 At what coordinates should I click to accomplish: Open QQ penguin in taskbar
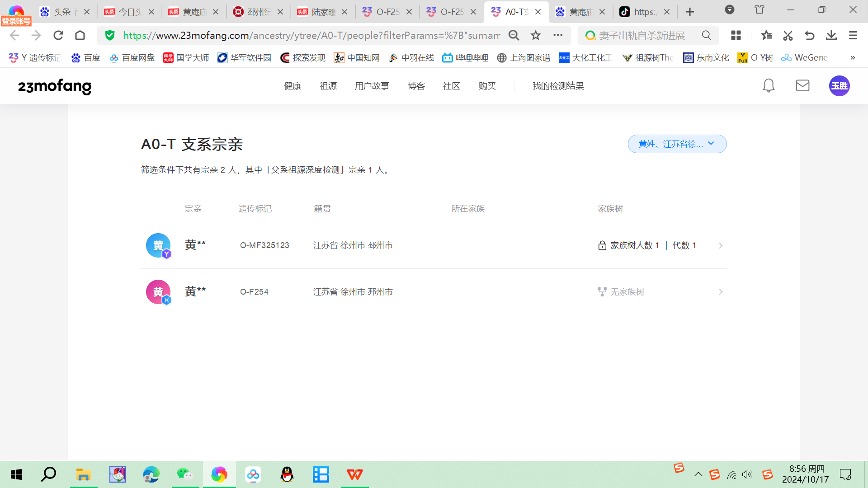coord(287,474)
